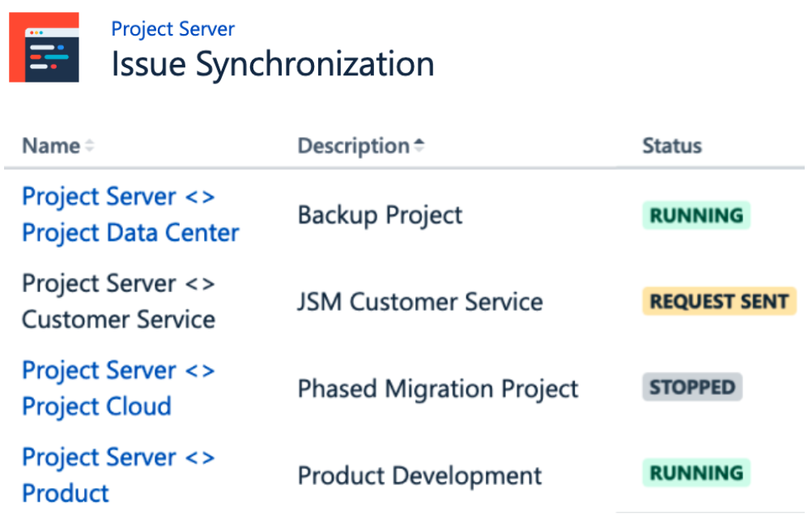Open Project Server <> Product link
Image resolution: width=812 pixels, height=522 pixels.
[x=117, y=474]
